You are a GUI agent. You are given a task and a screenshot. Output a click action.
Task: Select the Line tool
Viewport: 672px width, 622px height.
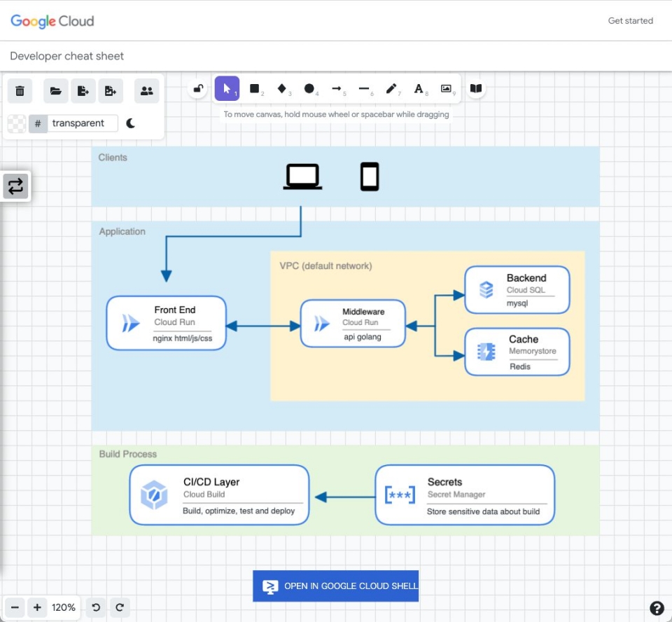pos(364,89)
